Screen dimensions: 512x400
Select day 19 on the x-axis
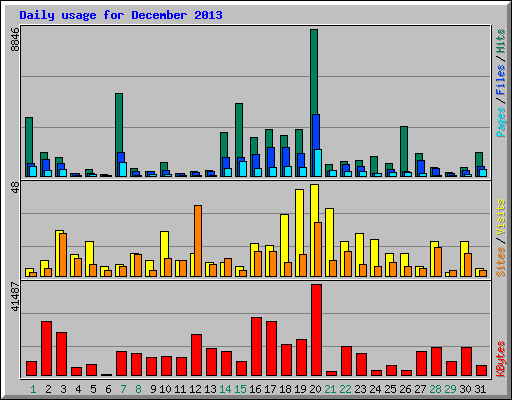(300, 389)
